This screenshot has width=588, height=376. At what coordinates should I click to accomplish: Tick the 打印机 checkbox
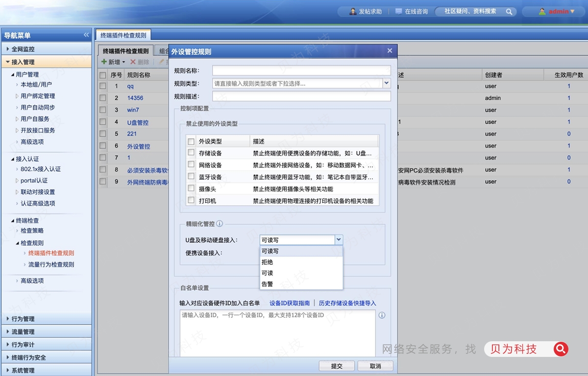click(191, 200)
